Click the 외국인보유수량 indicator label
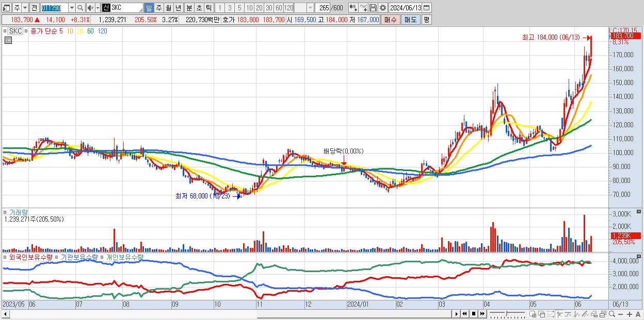The height and width of the screenshot is (320, 644). pyautogui.click(x=30, y=257)
